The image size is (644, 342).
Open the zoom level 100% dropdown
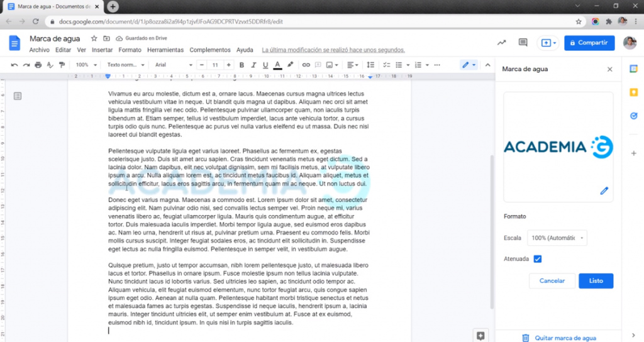(85, 65)
